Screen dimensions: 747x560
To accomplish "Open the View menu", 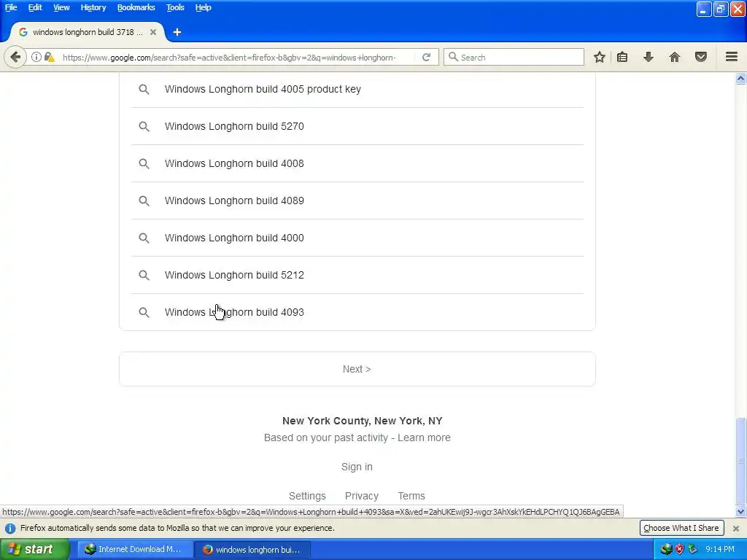I will [61, 7].
